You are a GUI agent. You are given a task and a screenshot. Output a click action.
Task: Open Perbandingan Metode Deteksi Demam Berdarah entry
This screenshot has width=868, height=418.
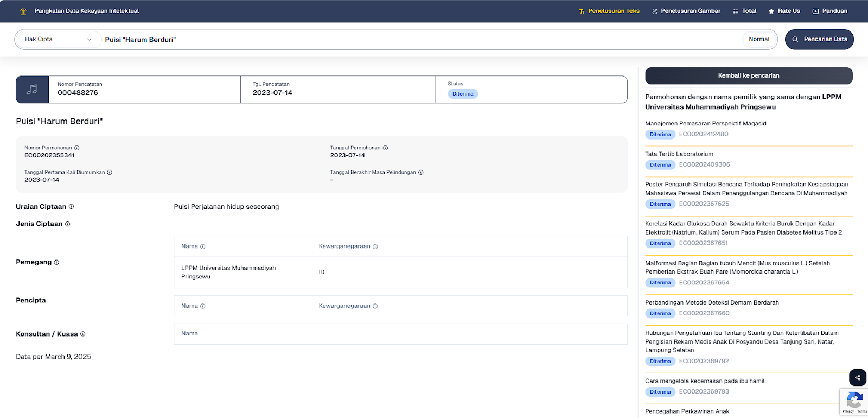pos(712,302)
